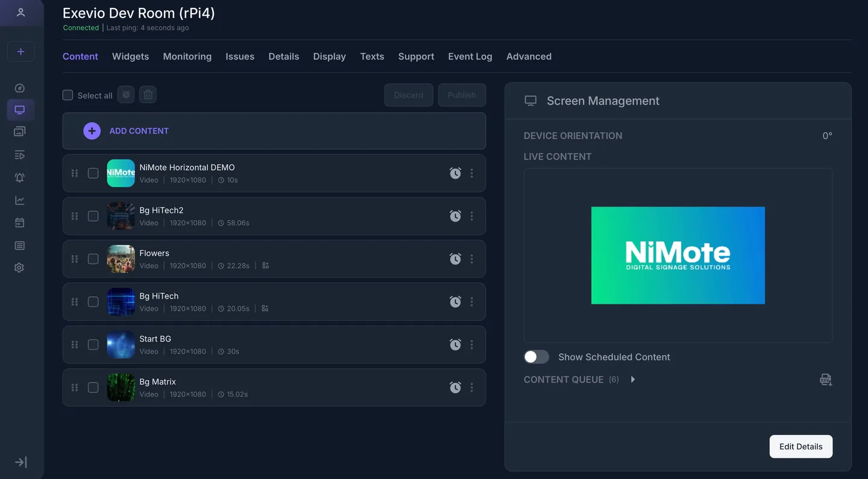Click the Publish button
The image size is (868, 479).
[462, 95]
